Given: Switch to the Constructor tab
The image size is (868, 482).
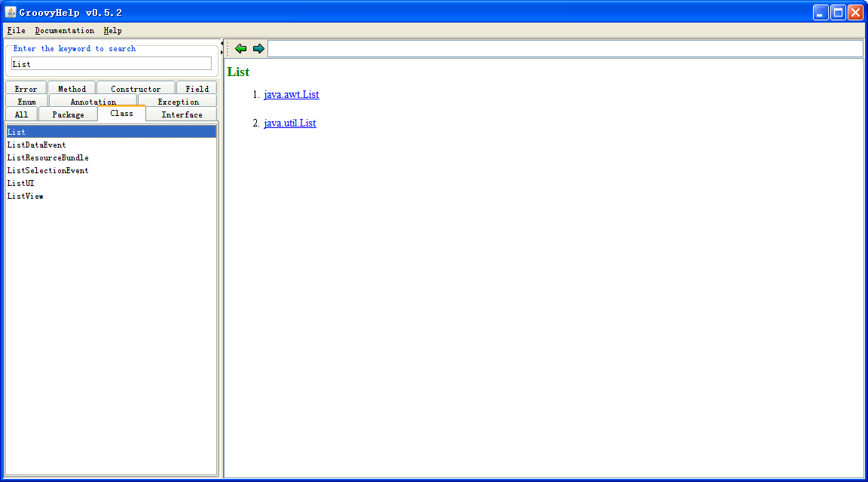Looking at the screenshot, I should coord(136,89).
